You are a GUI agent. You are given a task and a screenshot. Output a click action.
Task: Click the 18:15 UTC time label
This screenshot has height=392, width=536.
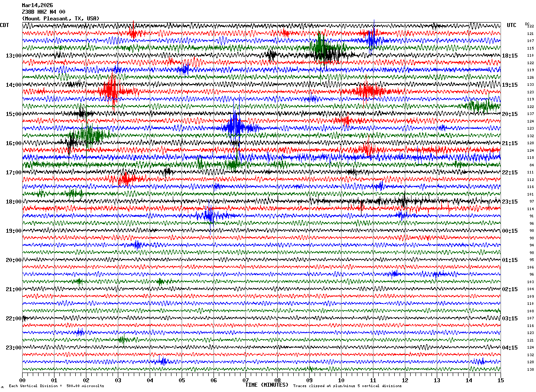coord(510,56)
